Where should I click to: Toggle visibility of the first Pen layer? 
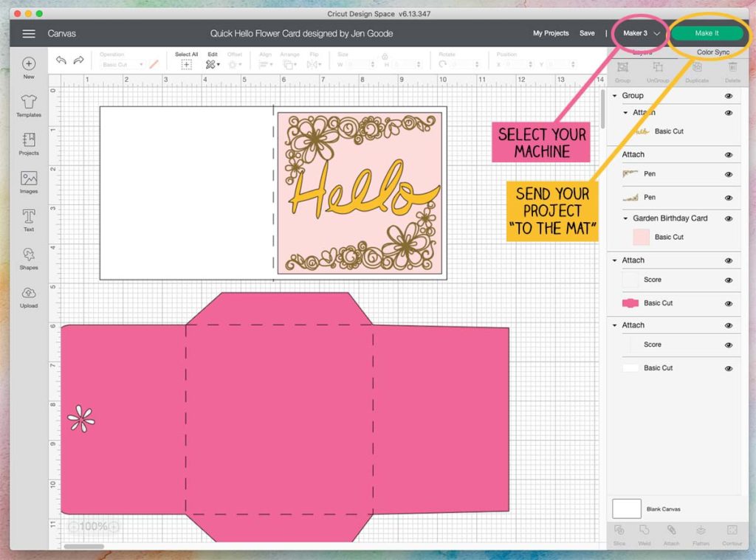pyautogui.click(x=728, y=173)
